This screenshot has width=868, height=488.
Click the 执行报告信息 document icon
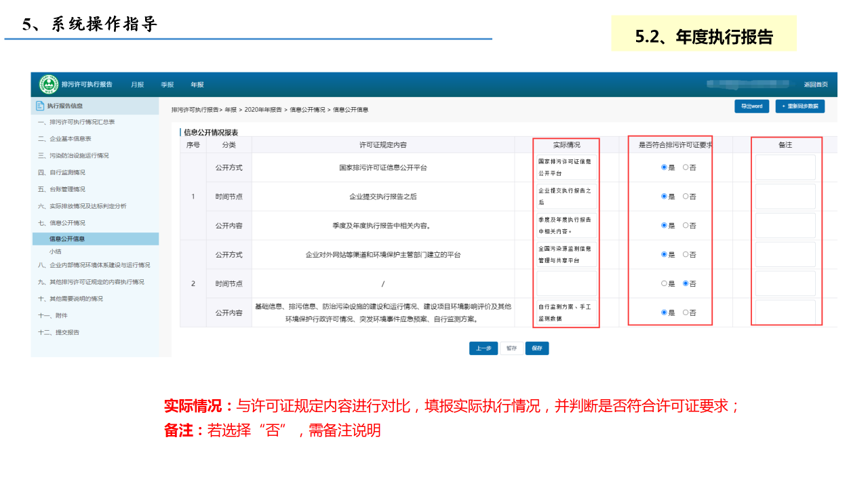click(x=40, y=106)
